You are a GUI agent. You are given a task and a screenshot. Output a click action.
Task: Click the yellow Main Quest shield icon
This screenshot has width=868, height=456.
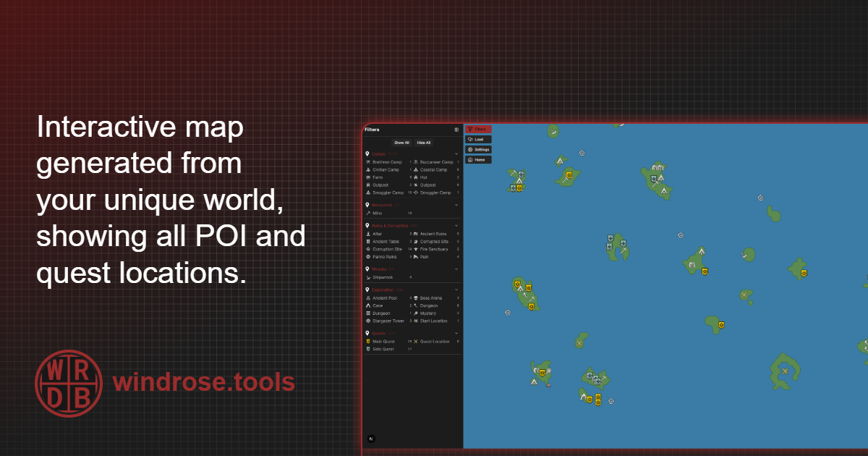(368, 342)
